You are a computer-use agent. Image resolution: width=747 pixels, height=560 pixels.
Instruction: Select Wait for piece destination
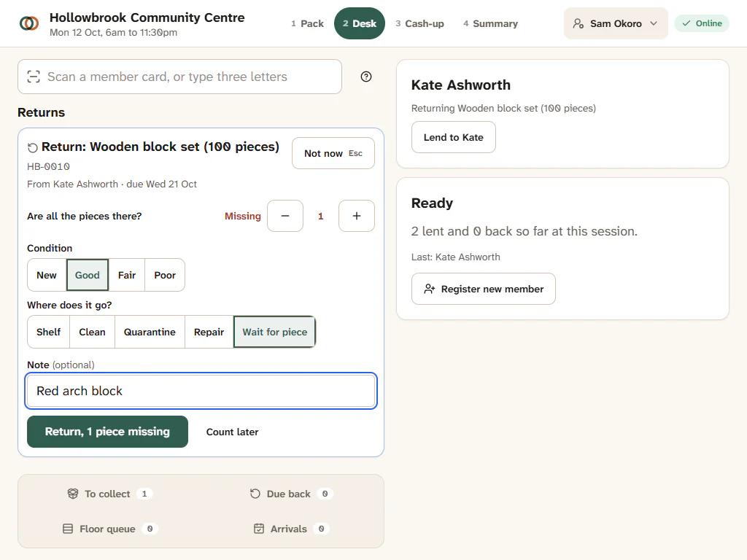(x=275, y=332)
